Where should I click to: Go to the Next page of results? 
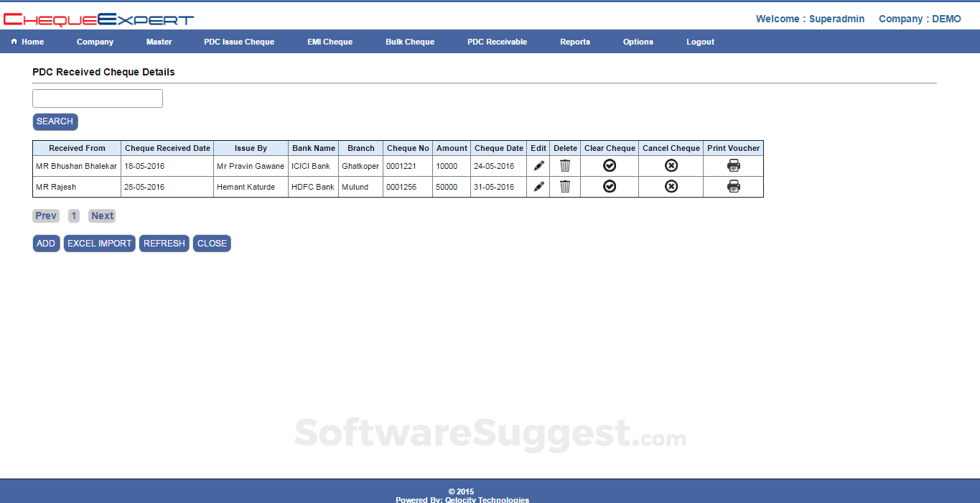[101, 215]
